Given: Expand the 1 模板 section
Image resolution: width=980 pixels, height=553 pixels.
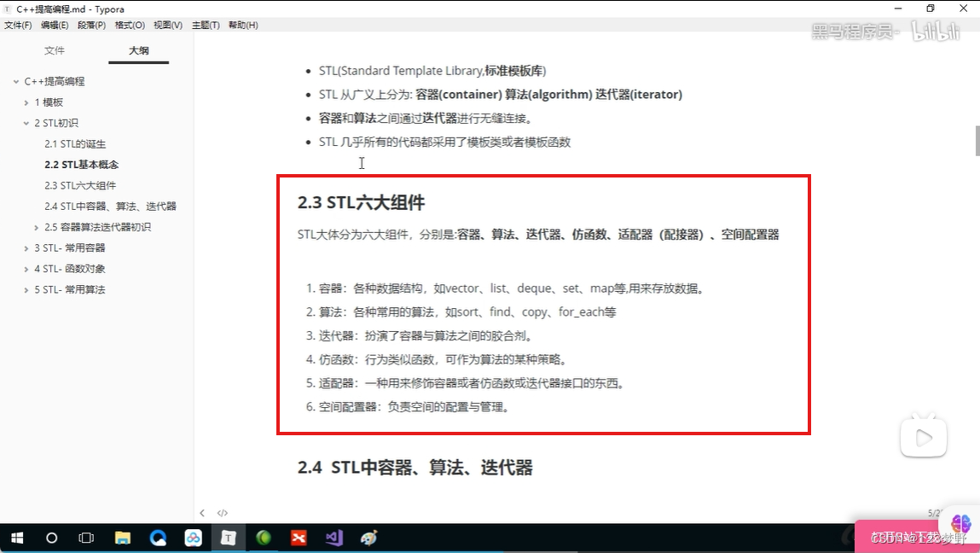Looking at the screenshot, I should pos(26,102).
